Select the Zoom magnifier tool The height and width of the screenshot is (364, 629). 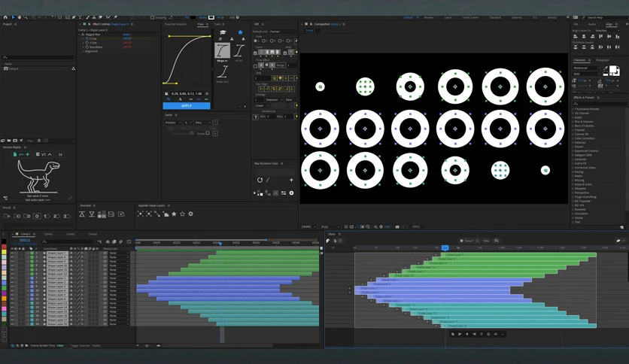tap(26, 17)
